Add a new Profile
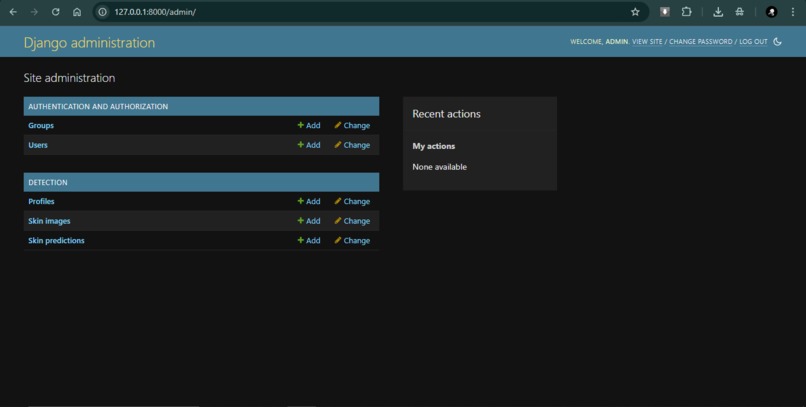The height and width of the screenshot is (407, 806). click(x=309, y=201)
